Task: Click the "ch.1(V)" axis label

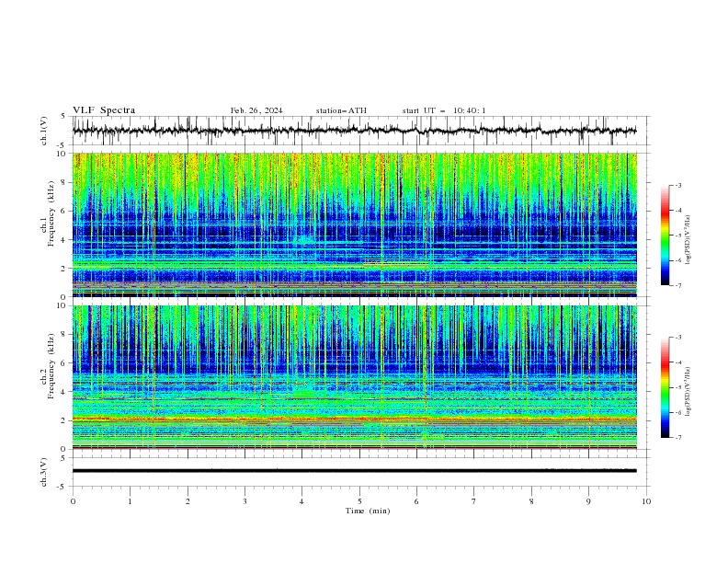Action: [44, 131]
